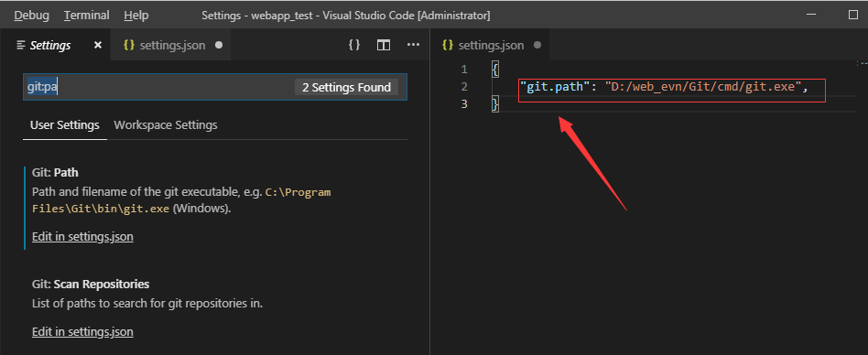Click the braces icon on right settings.json tab

pyautogui.click(x=448, y=45)
